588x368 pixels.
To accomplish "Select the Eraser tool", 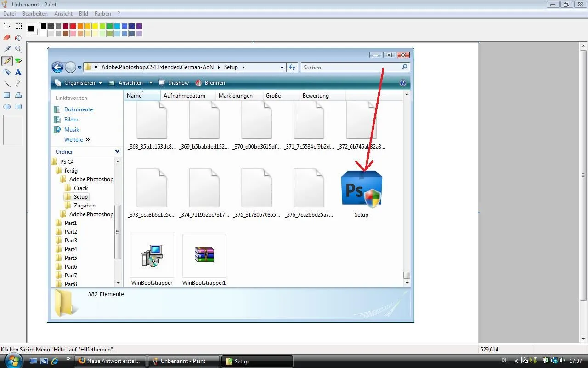I will click(7, 38).
